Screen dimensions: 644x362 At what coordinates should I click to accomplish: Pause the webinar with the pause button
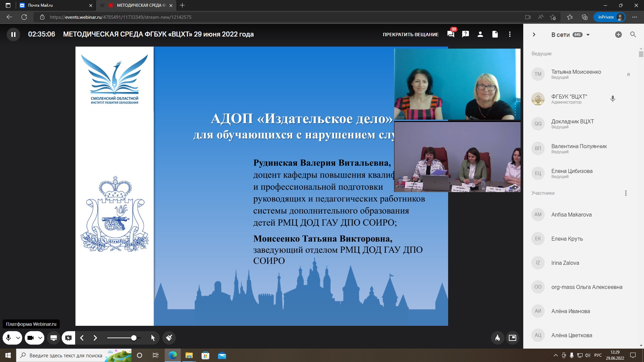(13, 34)
